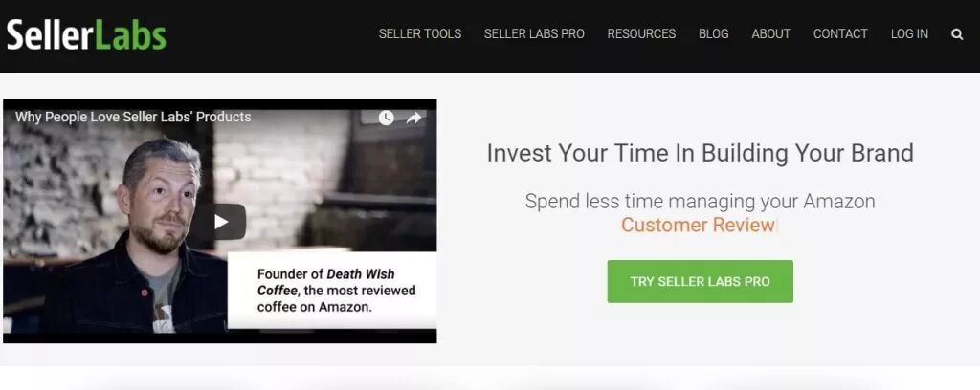Click the green Labs part of logo
980x390 pixels.
[x=131, y=35]
